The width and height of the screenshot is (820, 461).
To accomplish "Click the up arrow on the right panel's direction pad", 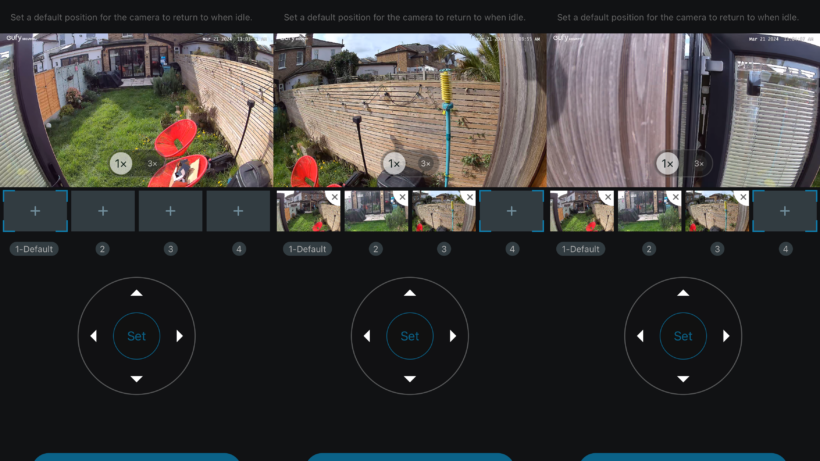I will click(683, 293).
